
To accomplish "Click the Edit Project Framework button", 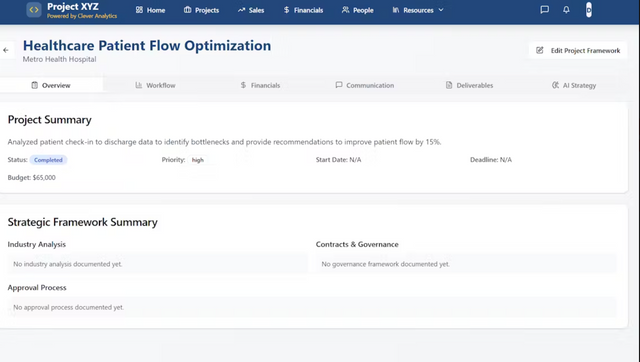I will click(x=578, y=50).
